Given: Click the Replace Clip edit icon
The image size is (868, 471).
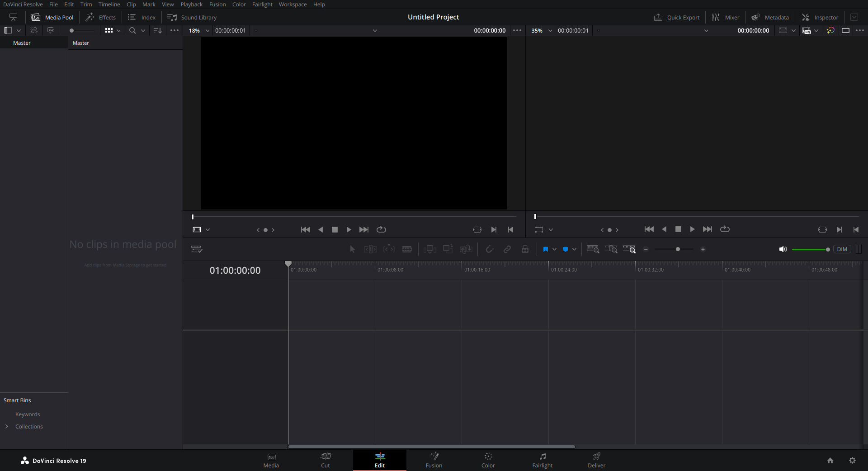Looking at the screenshot, I should click(466, 249).
